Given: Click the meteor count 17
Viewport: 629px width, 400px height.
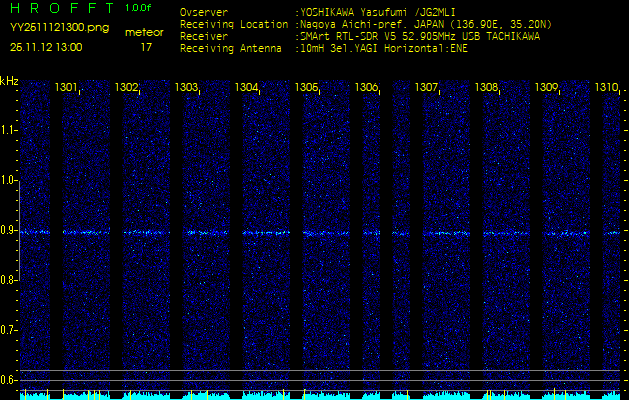Looking at the screenshot, I should tap(146, 47).
